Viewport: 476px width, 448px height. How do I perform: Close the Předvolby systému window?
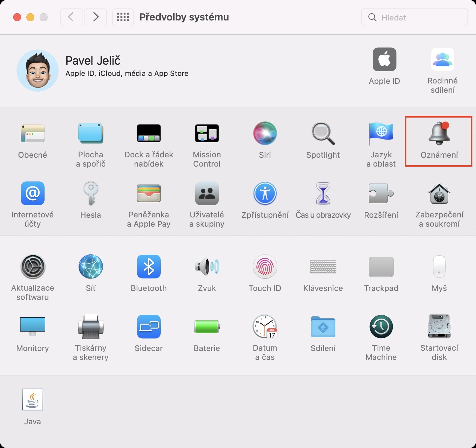click(x=17, y=17)
